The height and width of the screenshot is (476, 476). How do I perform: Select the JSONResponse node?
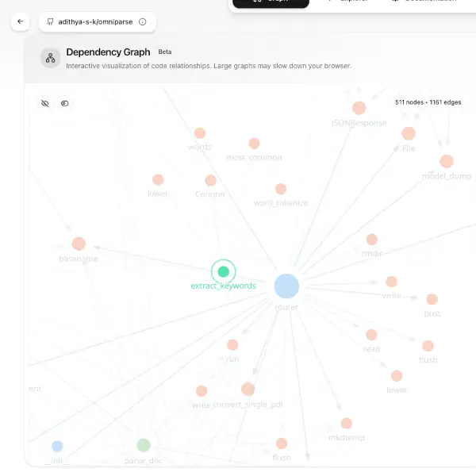point(359,108)
